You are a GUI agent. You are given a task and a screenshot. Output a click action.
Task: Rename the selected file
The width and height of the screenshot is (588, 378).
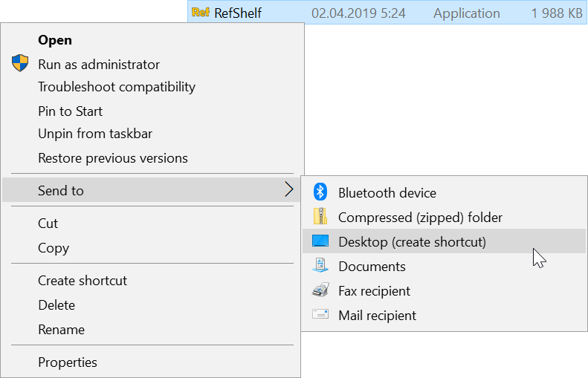tap(61, 330)
